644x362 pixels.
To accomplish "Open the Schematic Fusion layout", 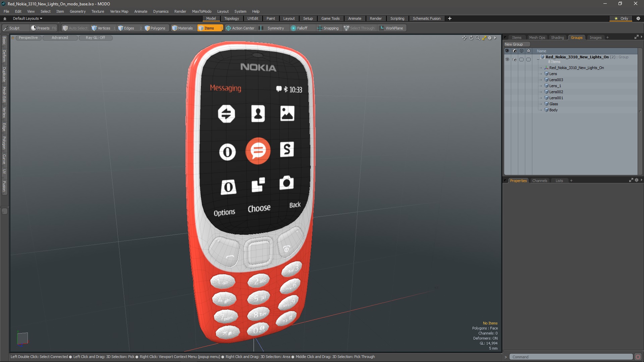I will click(x=427, y=18).
